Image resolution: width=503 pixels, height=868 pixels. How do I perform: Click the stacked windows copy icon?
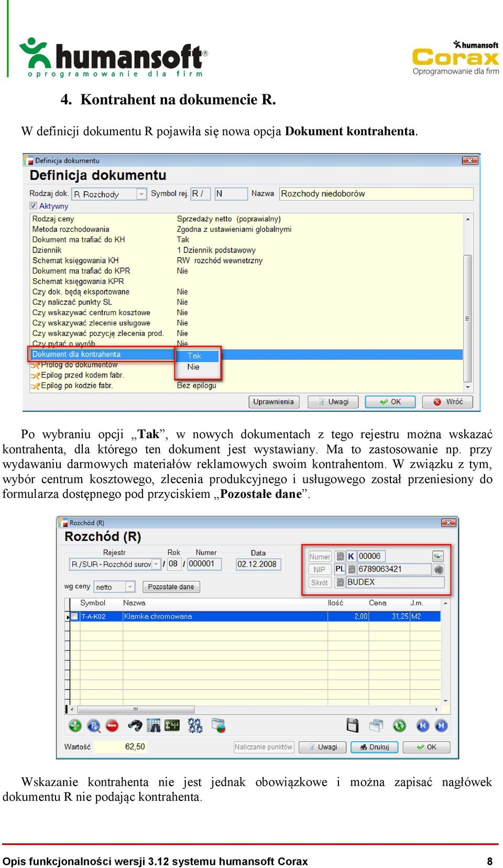point(376,725)
